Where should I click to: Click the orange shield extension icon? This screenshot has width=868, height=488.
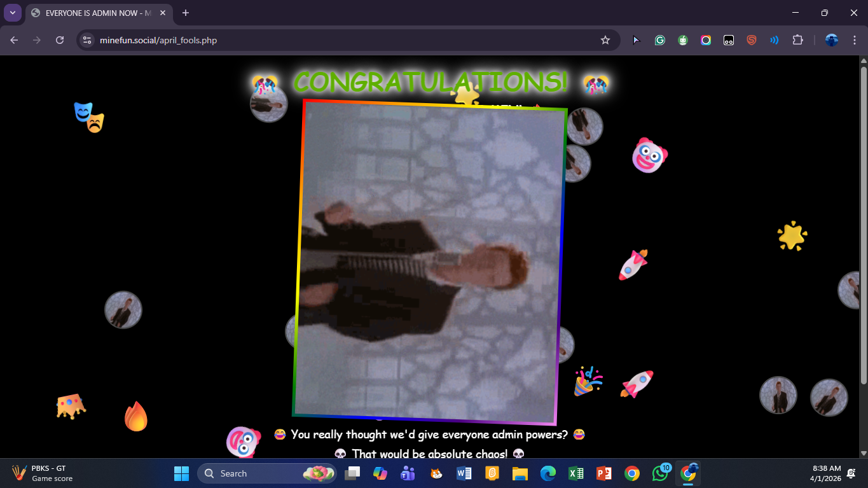click(x=751, y=40)
